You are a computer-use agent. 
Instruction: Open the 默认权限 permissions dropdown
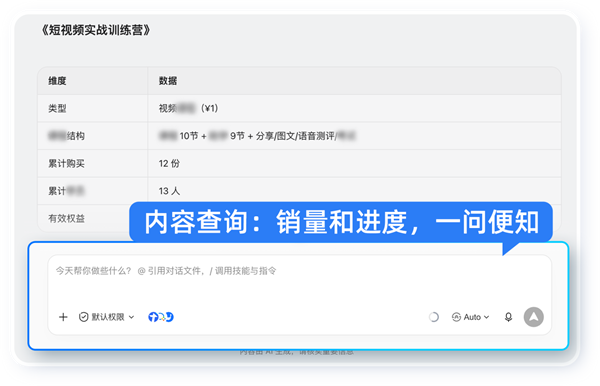pyautogui.click(x=106, y=317)
